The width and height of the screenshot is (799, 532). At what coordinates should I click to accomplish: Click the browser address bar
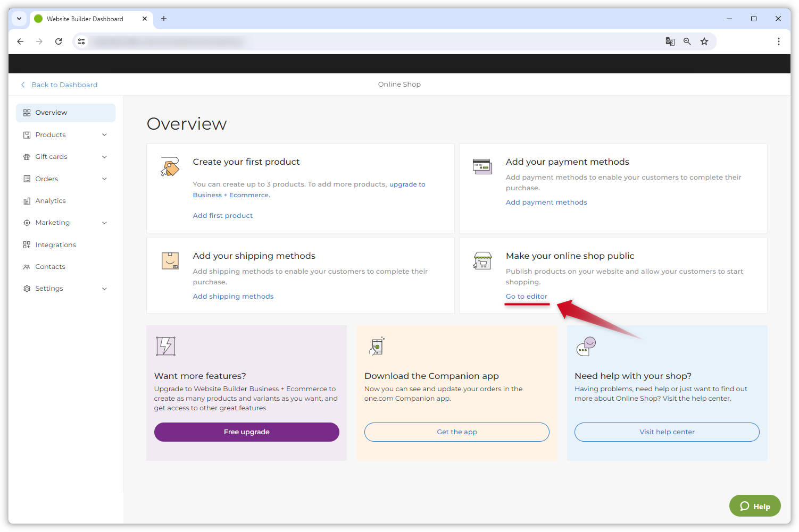pyautogui.click(x=372, y=41)
